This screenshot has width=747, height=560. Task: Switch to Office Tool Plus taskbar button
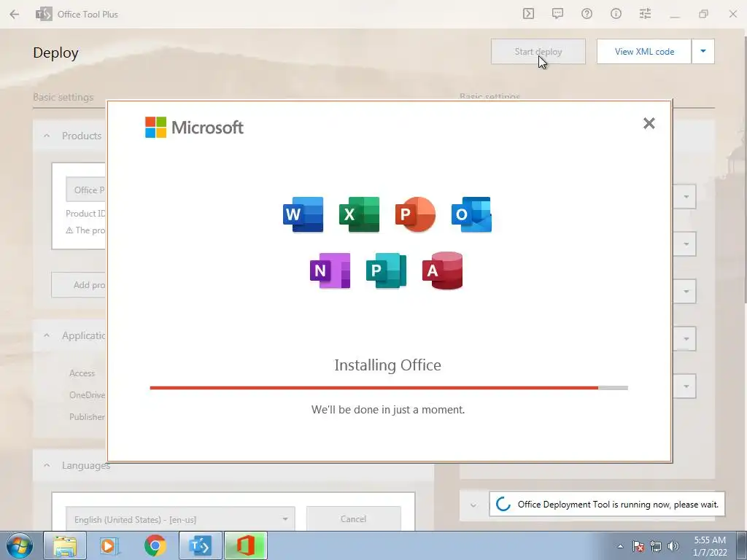coord(200,545)
